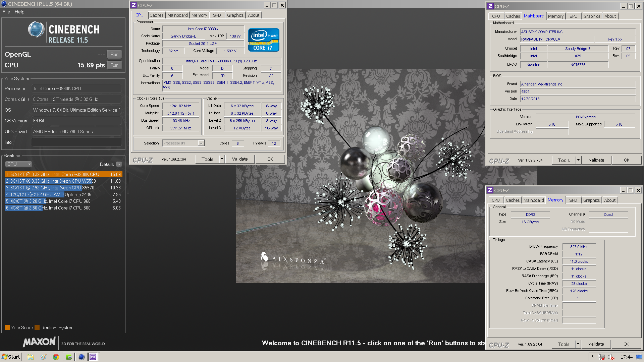Click the Intel Core i7 inside logo
This screenshot has width=644, height=362.
[x=264, y=40]
